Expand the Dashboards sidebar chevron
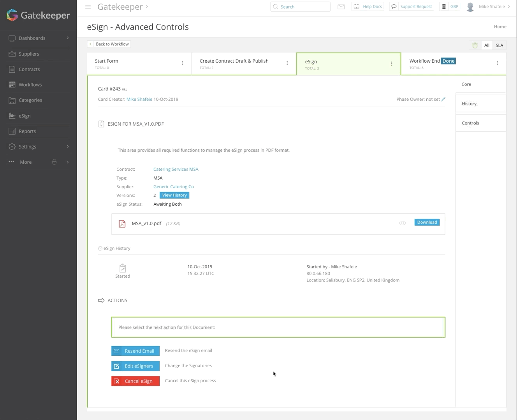517x420 pixels. 68,38
